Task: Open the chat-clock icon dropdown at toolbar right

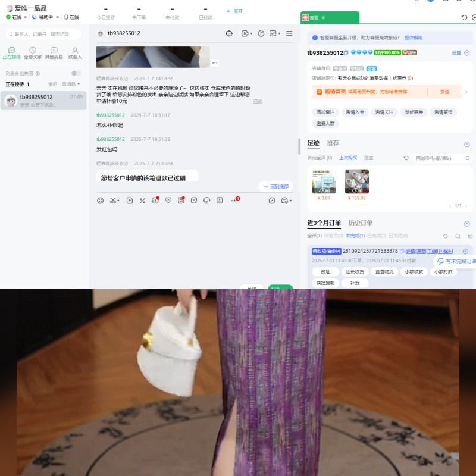Action: 286,201
